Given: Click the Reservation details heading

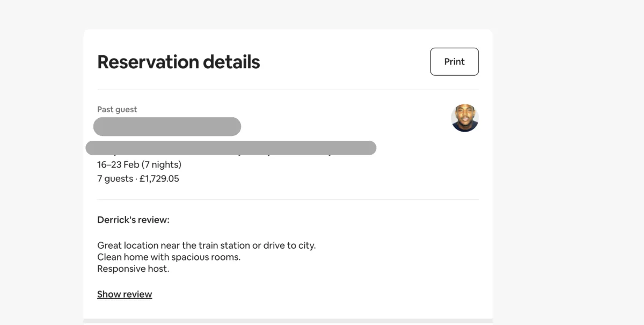Looking at the screenshot, I should (179, 62).
